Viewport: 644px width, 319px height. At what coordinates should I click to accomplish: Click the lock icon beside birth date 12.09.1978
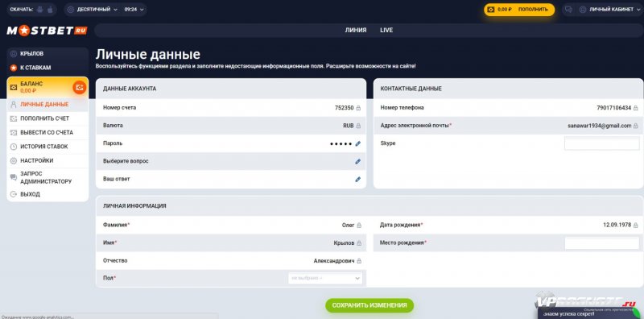[x=636, y=226]
